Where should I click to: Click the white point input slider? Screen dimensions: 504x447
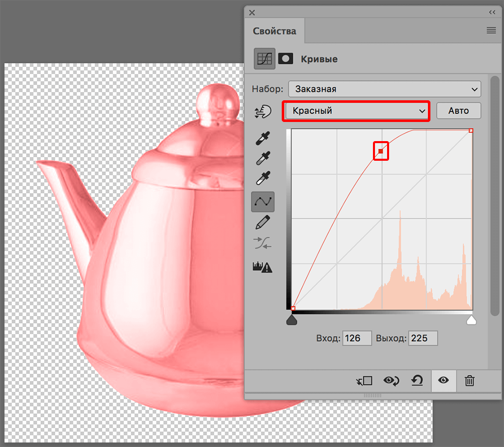[x=471, y=321]
